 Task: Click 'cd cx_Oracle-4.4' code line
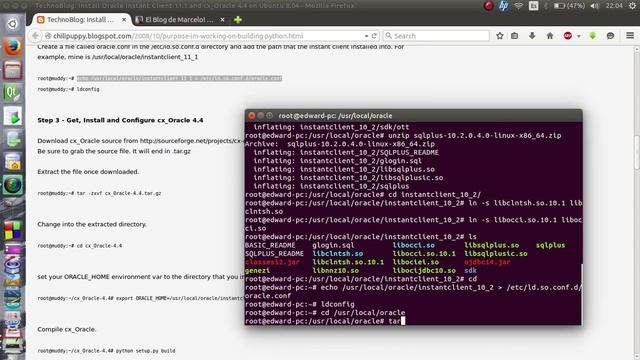pos(99,246)
